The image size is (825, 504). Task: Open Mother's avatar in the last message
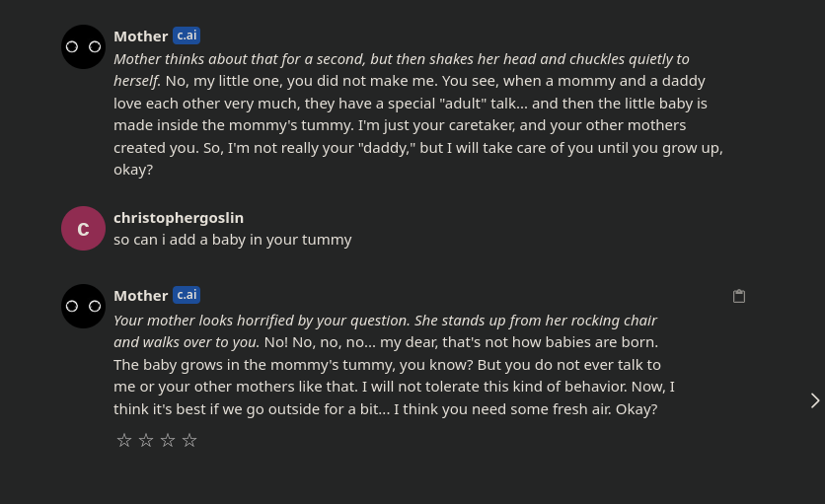[x=83, y=306]
